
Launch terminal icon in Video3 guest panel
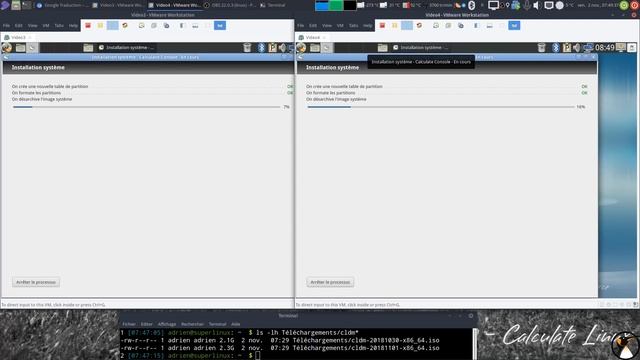click(32, 48)
